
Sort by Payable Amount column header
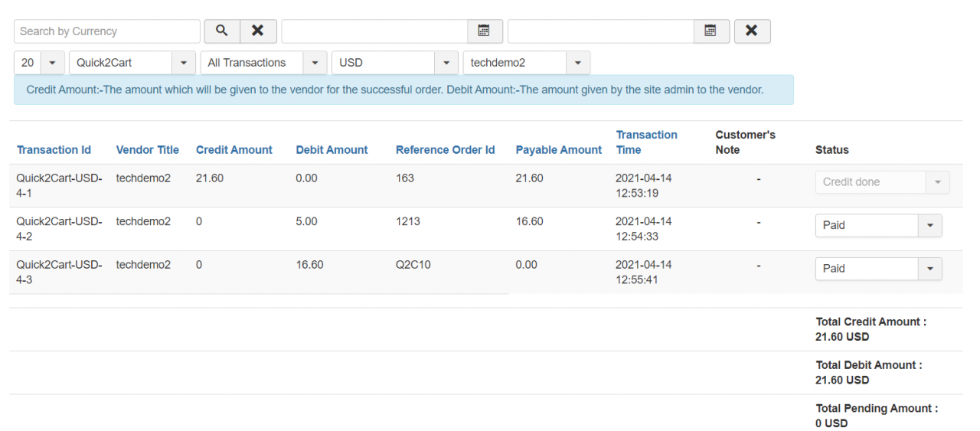pyautogui.click(x=558, y=150)
